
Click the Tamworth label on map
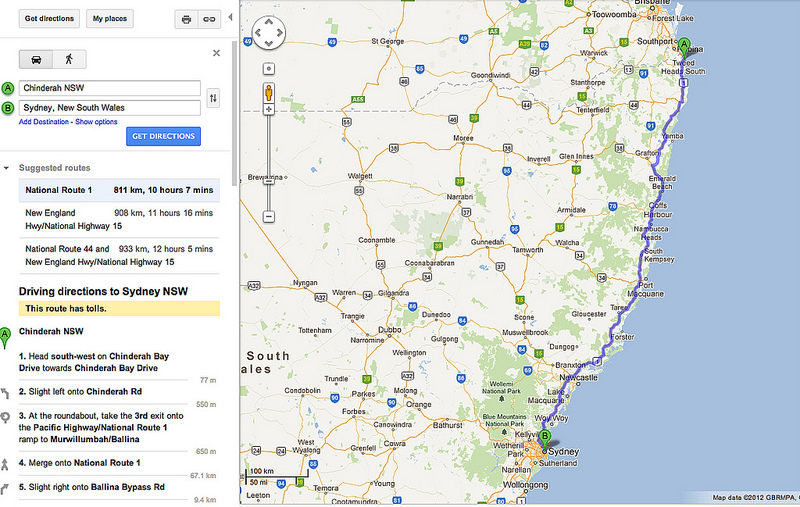click(x=528, y=250)
